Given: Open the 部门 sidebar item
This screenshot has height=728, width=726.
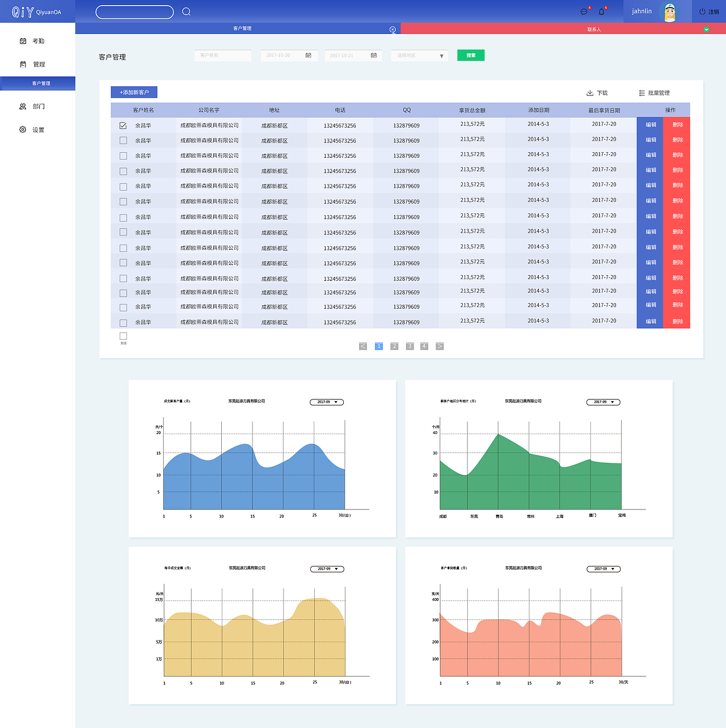Looking at the screenshot, I should 32,106.
